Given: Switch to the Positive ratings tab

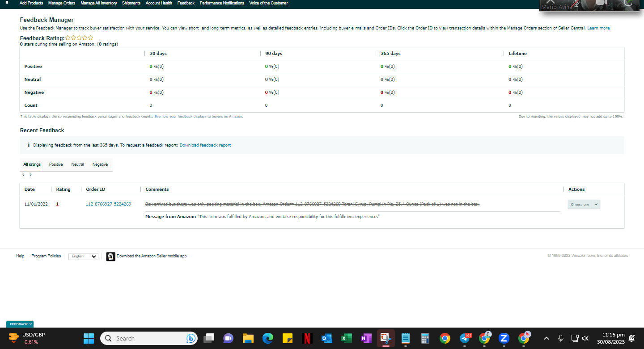Looking at the screenshot, I should click(x=56, y=164).
